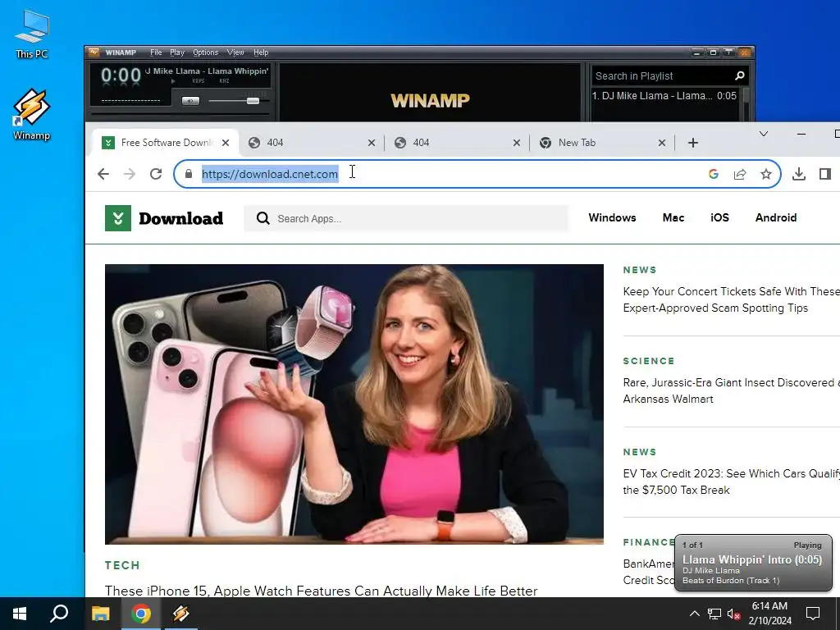Click the search magnifier in Search Apps box
The width and height of the screenshot is (840, 630).
tap(262, 218)
